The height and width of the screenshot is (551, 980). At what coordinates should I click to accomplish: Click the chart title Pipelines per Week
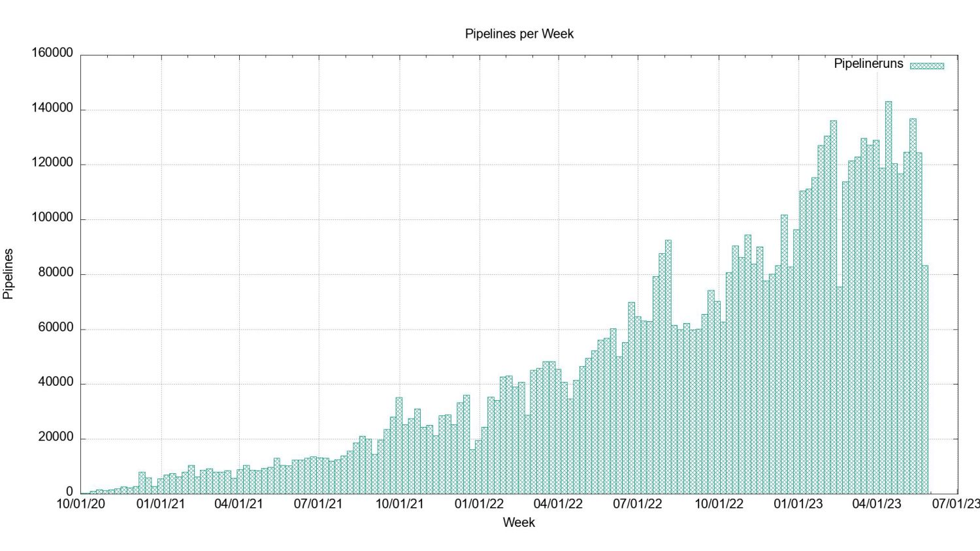(519, 33)
